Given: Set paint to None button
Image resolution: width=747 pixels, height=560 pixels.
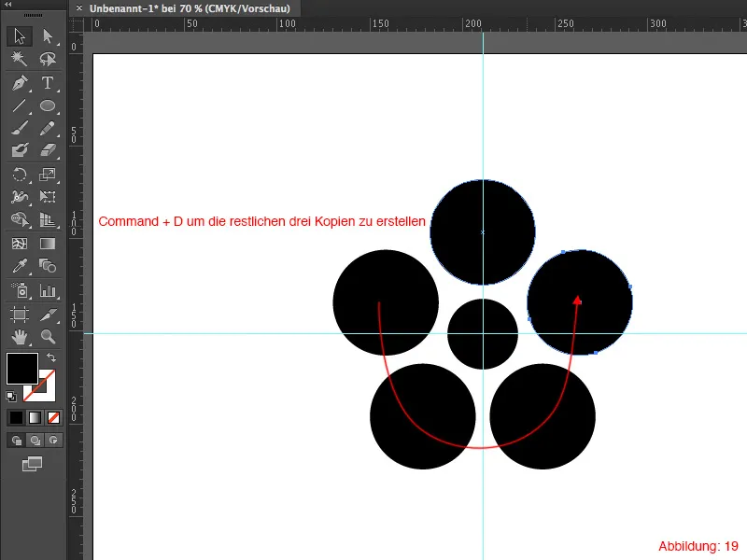Looking at the screenshot, I should [x=53, y=417].
